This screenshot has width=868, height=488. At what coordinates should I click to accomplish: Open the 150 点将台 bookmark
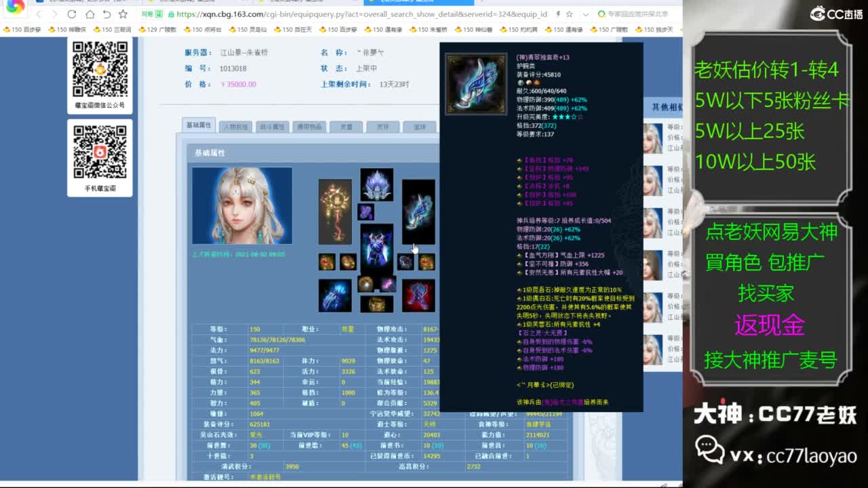[x=202, y=29]
